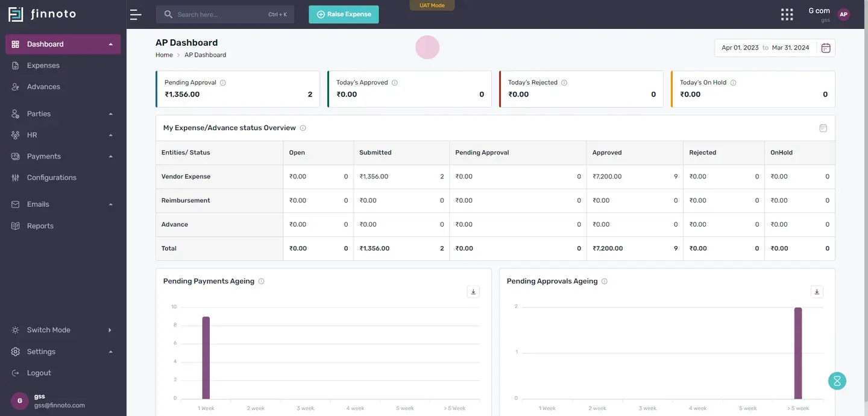Viewport: 868px width, 416px height.
Task: Click the >5 week bar in Approvals Ageing
Action: (798, 353)
